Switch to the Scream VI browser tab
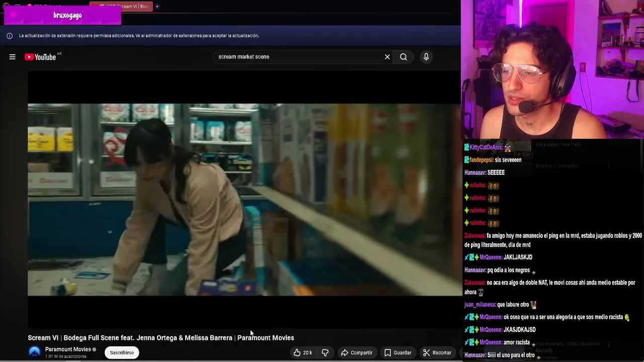 coord(121,7)
